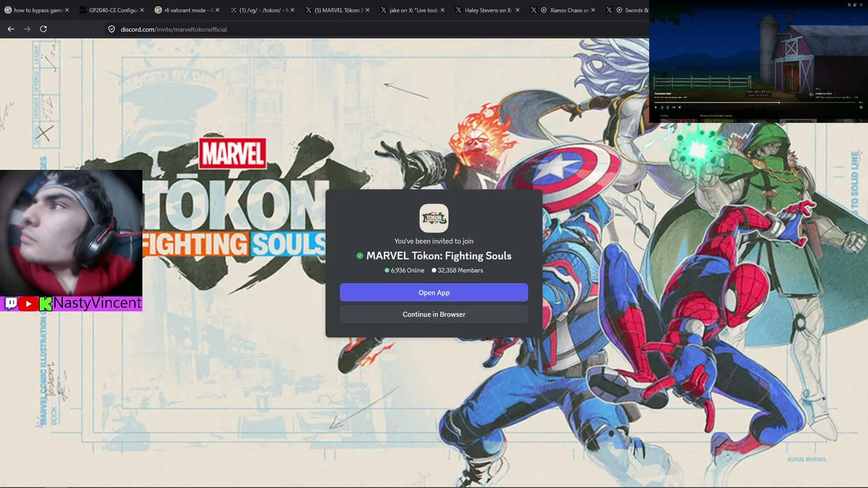This screenshot has width=868, height=488.
Task: Click the green Kick icon in overlay
Action: (x=45, y=304)
